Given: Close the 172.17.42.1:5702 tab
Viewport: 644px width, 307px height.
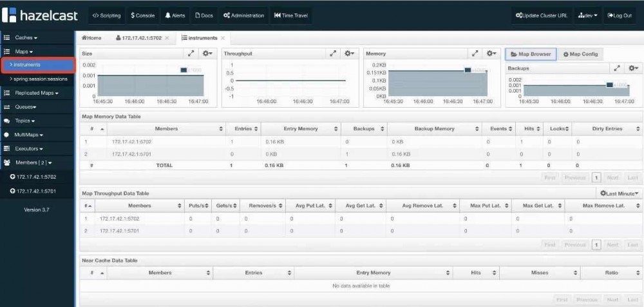Looking at the screenshot, I should (x=167, y=38).
